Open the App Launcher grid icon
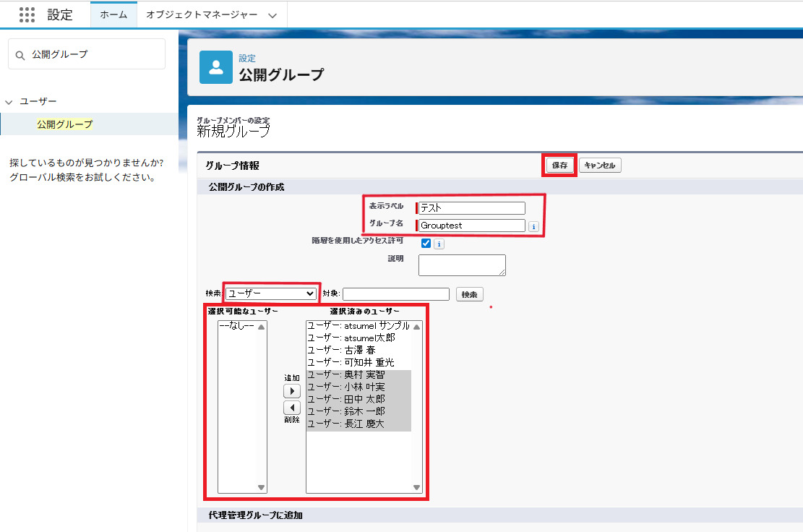Image resolution: width=803 pixels, height=532 pixels. [x=27, y=14]
